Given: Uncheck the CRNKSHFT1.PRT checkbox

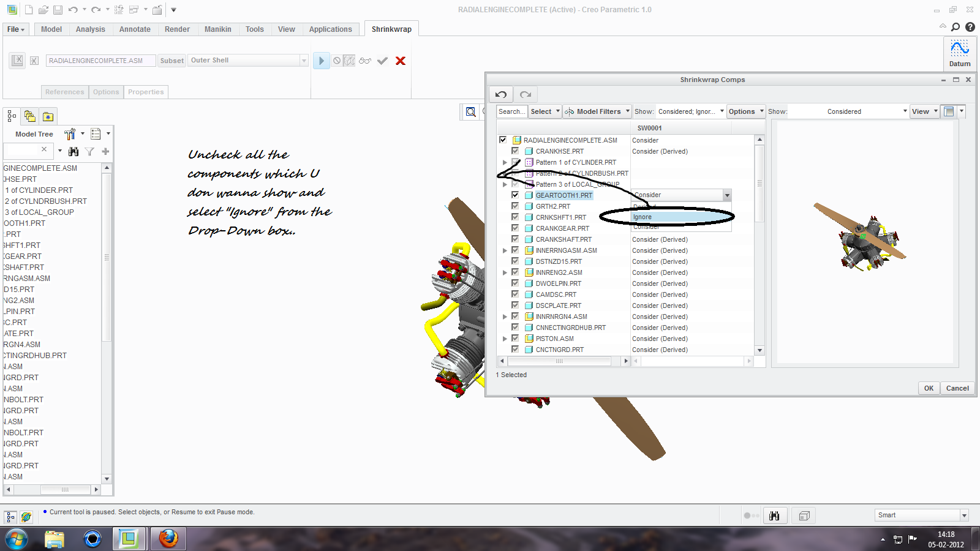Looking at the screenshot, I should click(x=515, y=217).
